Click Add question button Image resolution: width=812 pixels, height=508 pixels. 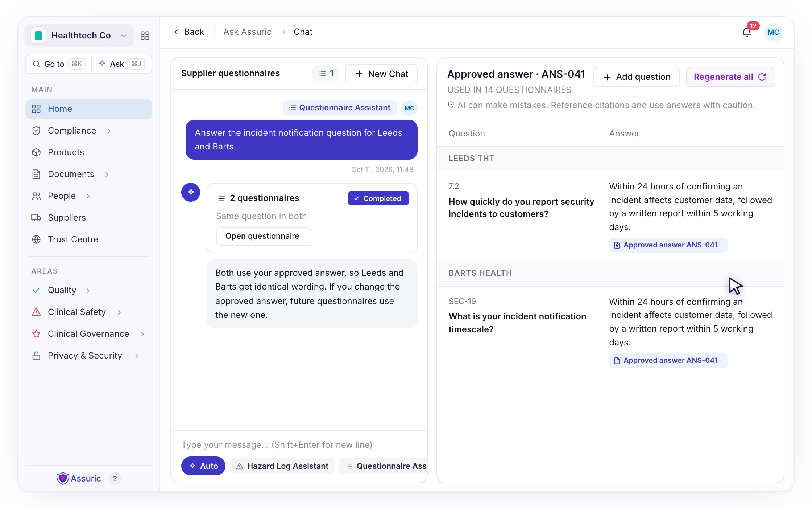[637, 77]
